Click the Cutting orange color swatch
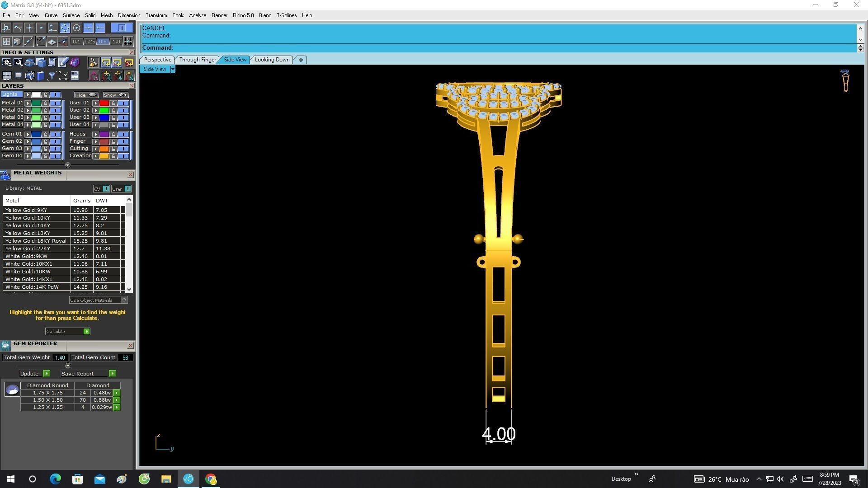868x488 pixels. (x=104, y=149)
